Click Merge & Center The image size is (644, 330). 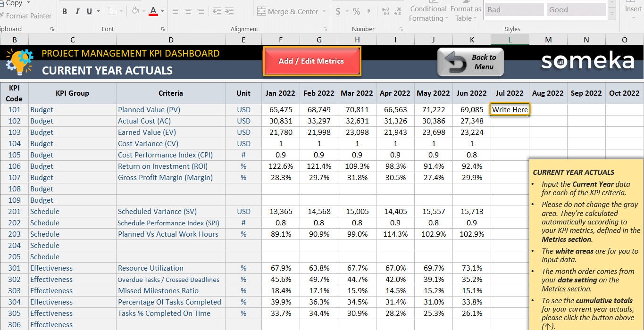[287, 11]
